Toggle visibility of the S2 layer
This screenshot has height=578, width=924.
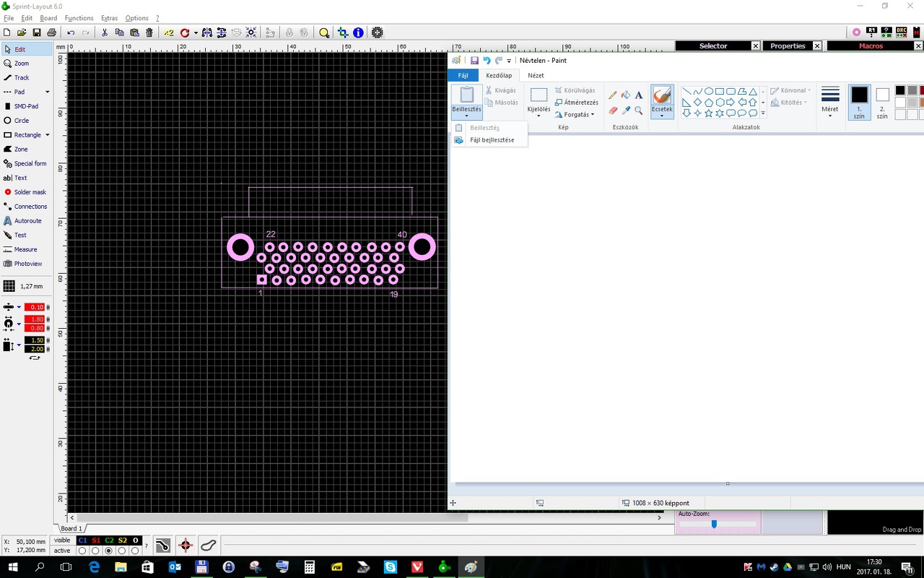pyautogui.click(x=122, y=540)
